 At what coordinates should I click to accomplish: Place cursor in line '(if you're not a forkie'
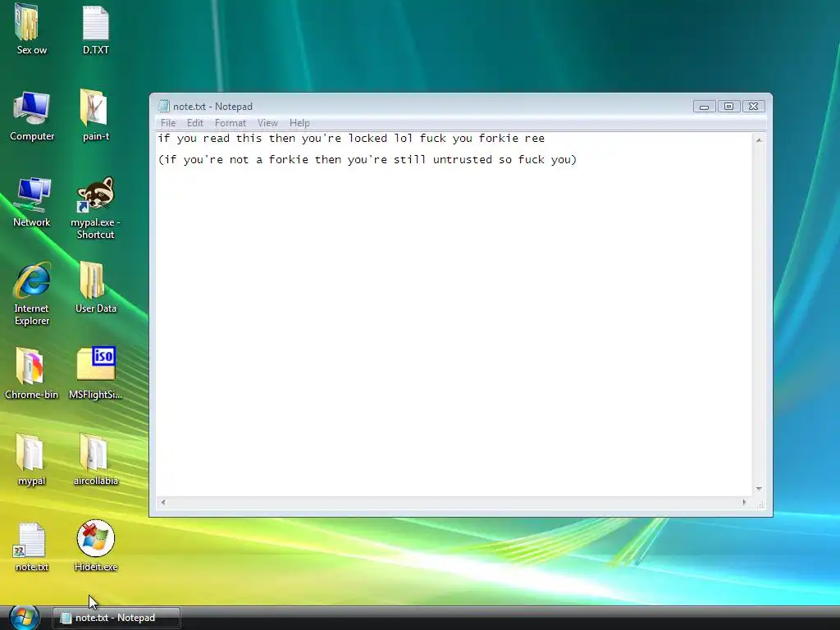click(x=367, y=160)
